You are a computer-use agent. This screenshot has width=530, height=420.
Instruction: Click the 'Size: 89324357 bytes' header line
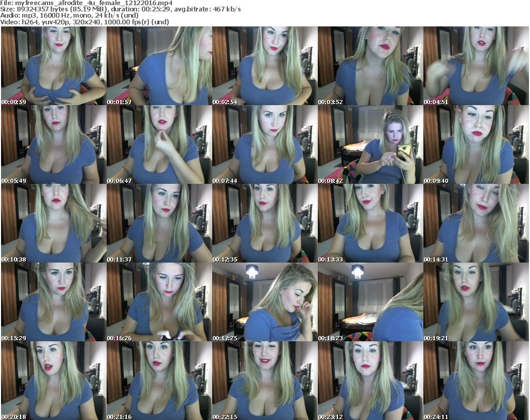tap(121, 9)
